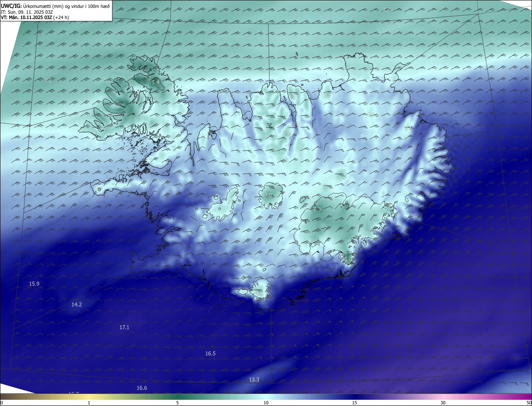The image size is (532, 406).
Task: Click the 17.1 value label on the map
Action: click(x=124, y=328)
